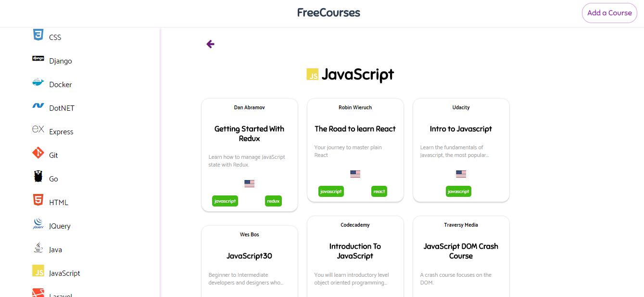Click the back arrow to return to categories

pyautogui.click(x=210, y=44)
